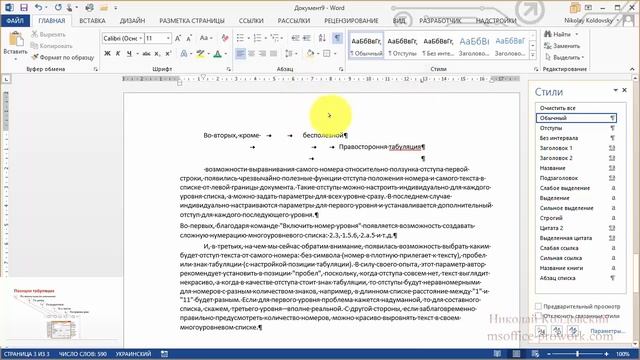This screenshot has height=360, width=640.
Task: Open numbered list dropdown
Action: tap(266, 38)
